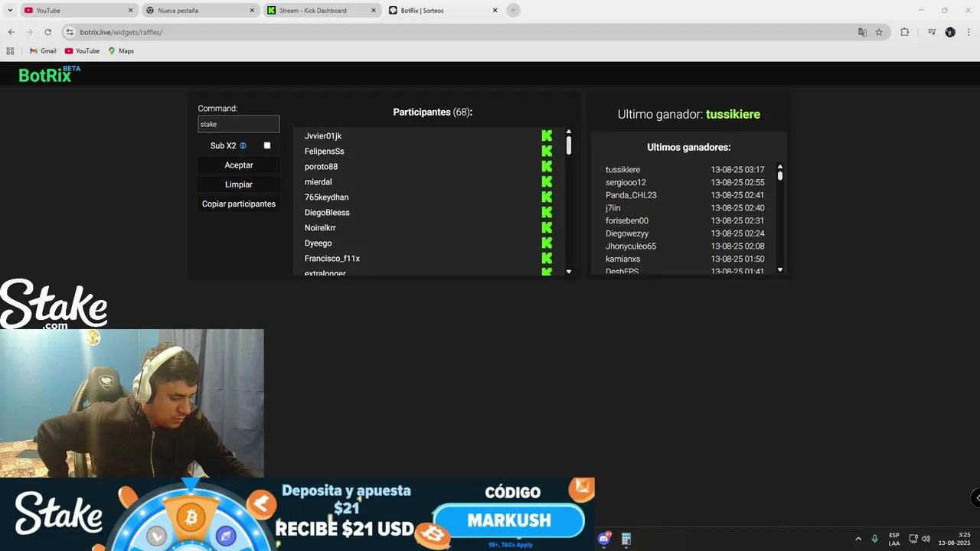980x551 pixels.
Task: Click the Kick icon beside Jvvier01jk
Action: (x=547, y=135)
